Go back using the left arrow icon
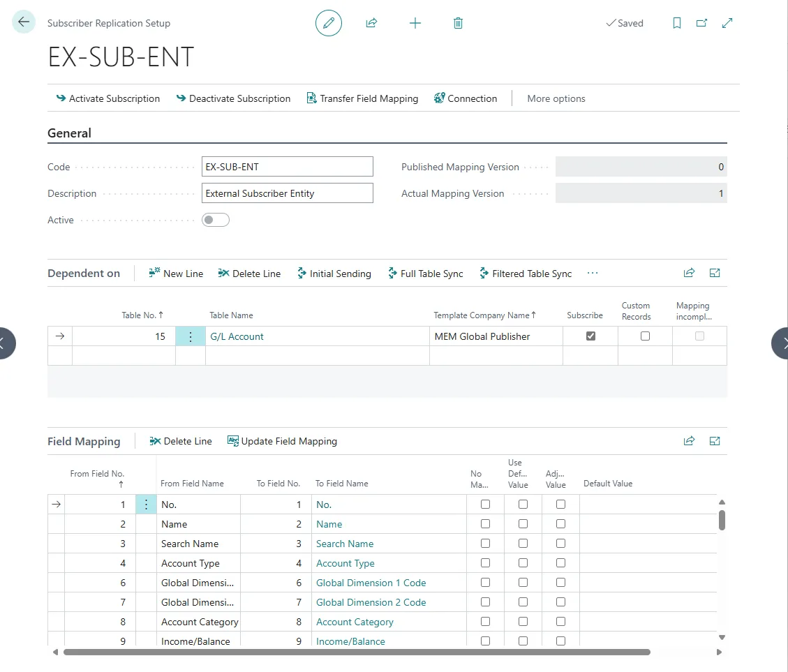Viewport: 788px width, 672px height. click(x=23, y=22)
